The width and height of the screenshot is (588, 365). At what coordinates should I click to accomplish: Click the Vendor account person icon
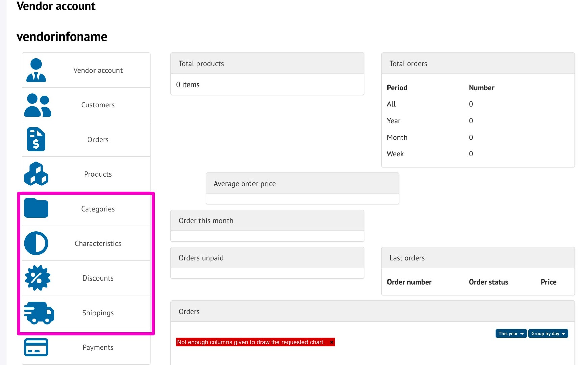[36, 70]
